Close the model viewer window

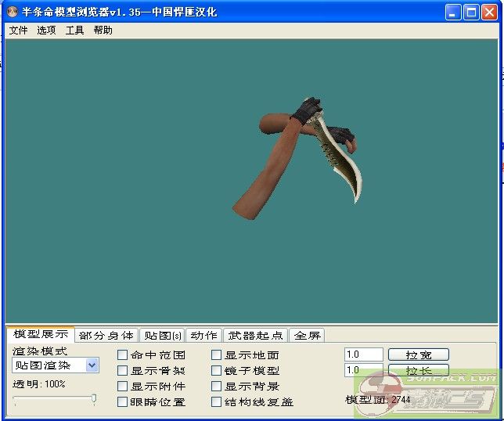489,13
